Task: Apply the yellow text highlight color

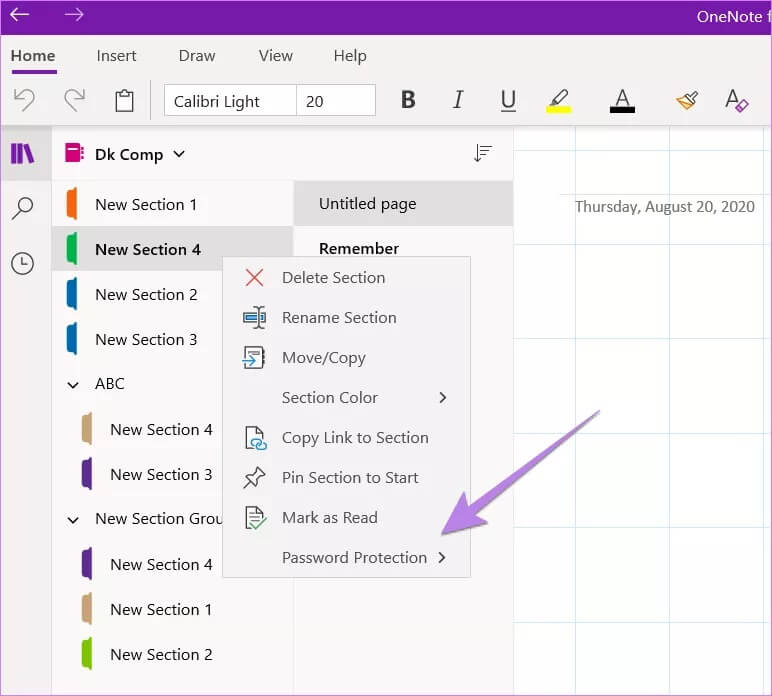Action: click(x=558, y=100)
